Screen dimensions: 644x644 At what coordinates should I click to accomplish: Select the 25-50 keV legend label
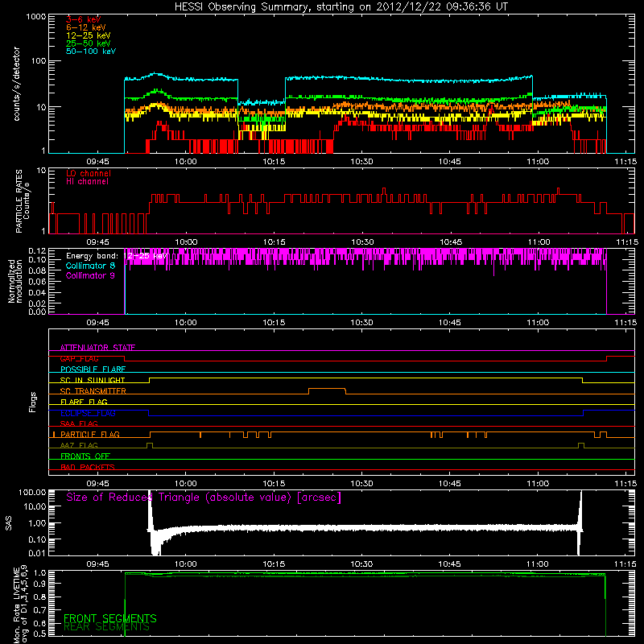point(89,43)
